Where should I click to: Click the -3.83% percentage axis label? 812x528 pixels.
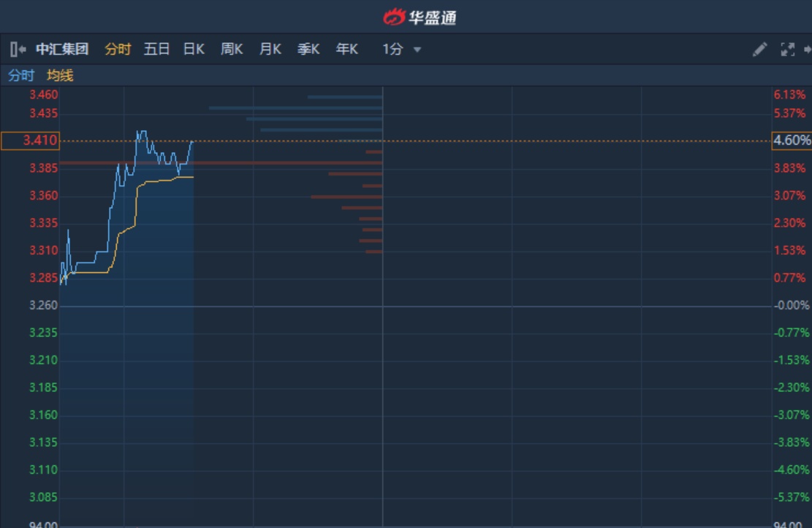[x=792, y=442]
